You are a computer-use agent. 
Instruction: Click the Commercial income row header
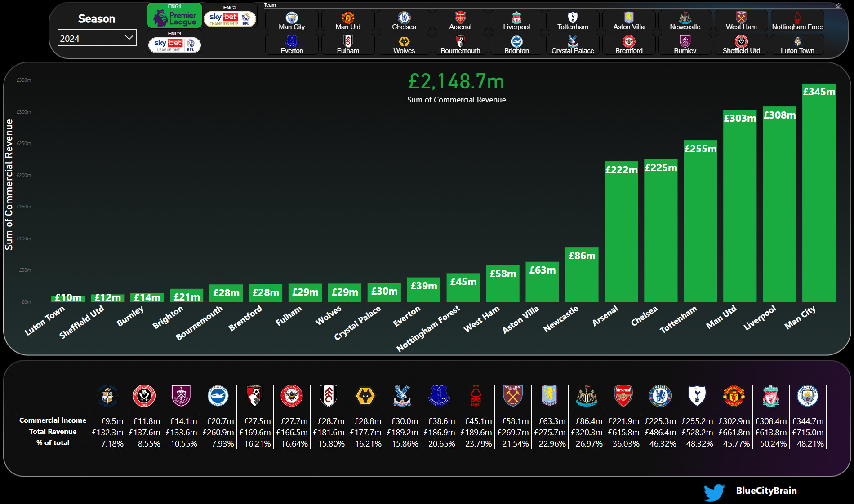(x=53, y=420)
